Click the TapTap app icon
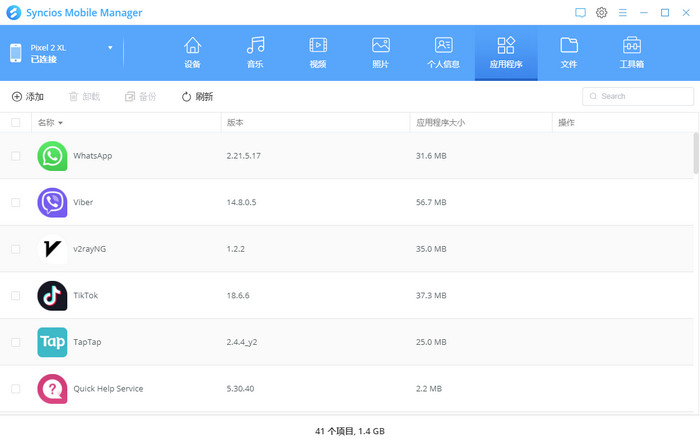Viewport: 700px width, 445px height. [52, 342]
